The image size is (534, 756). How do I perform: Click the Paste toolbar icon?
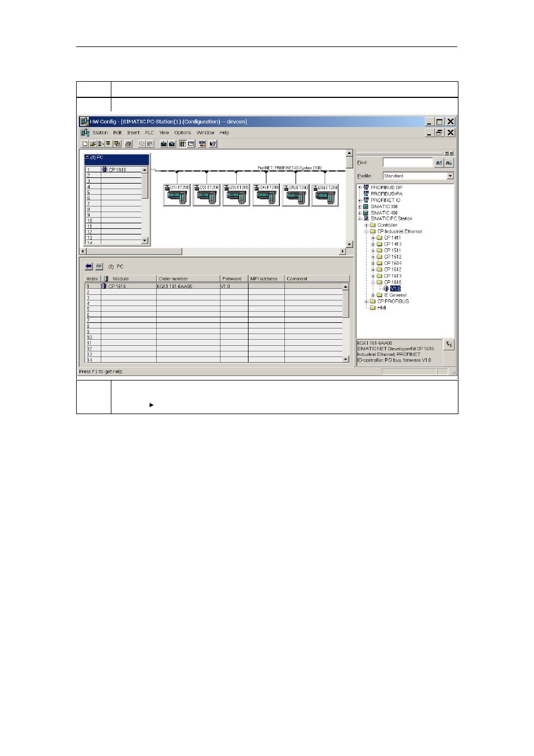coord(149,144)
